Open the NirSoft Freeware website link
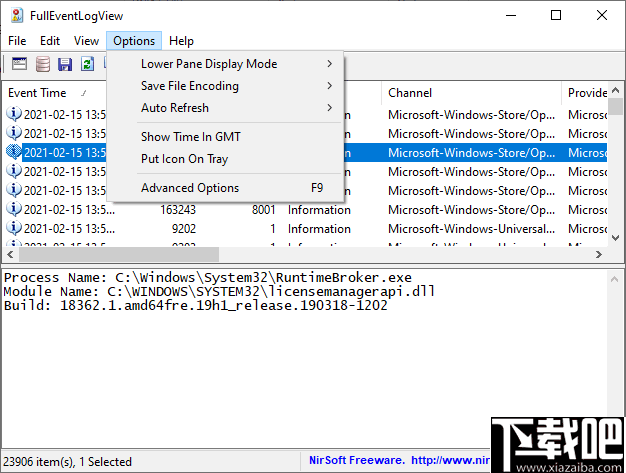Viewport: 626px width, 473px height. tap(400, 460)
